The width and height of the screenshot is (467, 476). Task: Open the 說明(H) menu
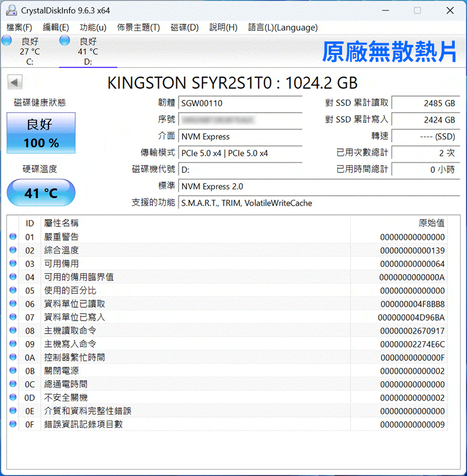(224, 27)
